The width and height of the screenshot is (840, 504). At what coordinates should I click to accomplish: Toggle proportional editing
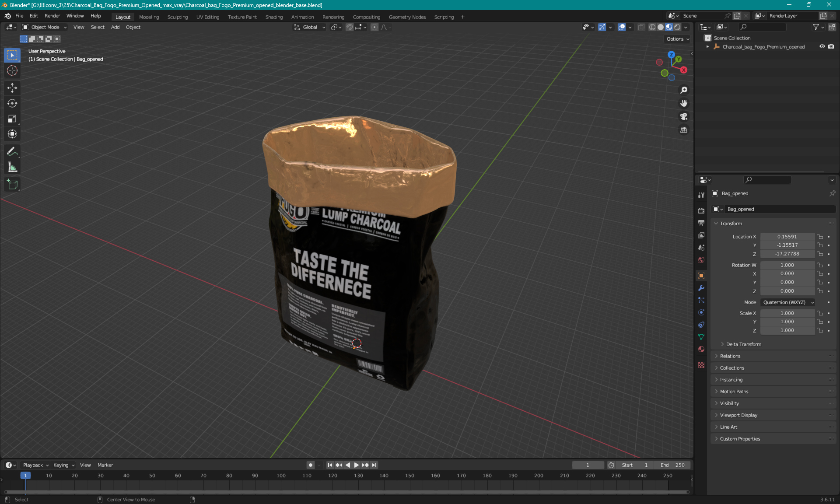pyautogui.click(x=374, y=27)
